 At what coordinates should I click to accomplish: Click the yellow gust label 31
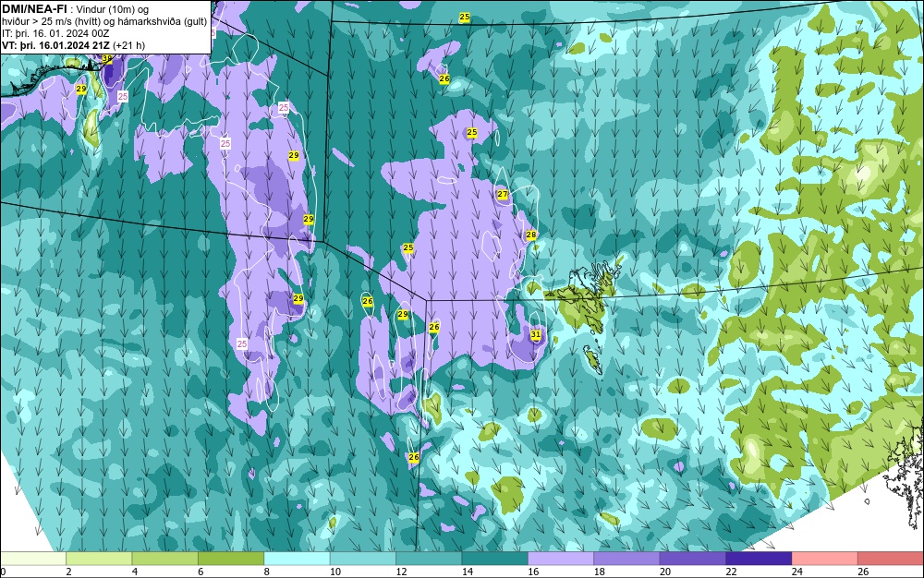(535, 335)
